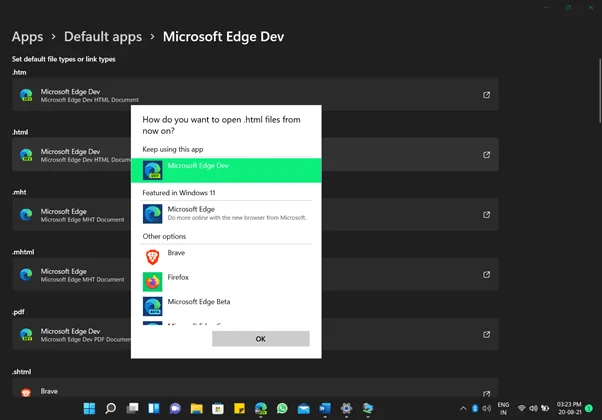Click the Firefox icon in the dialog
The width and height of the screenshot is (602, 420).
152,282
